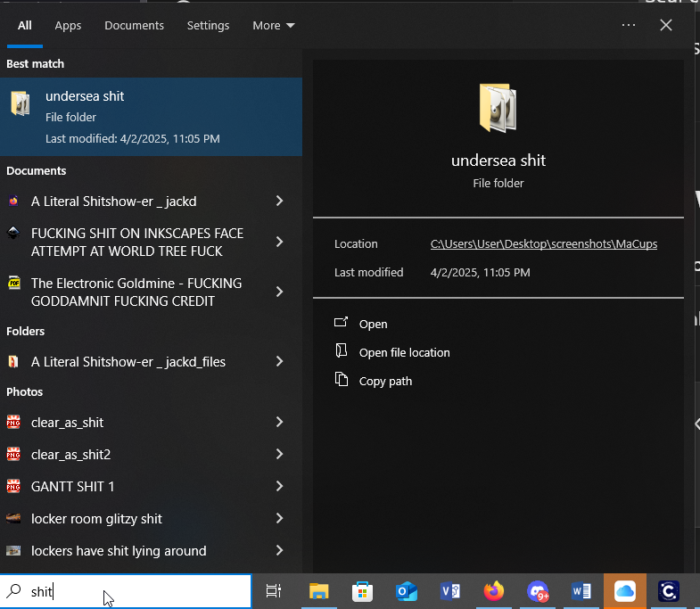Image resolution: width=700 pixels, height=609 pixels.
Task: Click the Copy path icon
Action: 342,380
